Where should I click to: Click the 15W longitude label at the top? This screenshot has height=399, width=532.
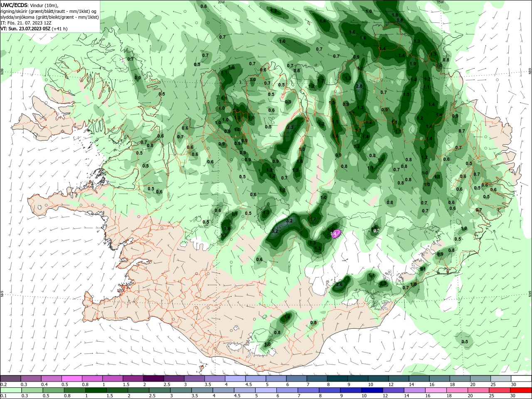440,2
